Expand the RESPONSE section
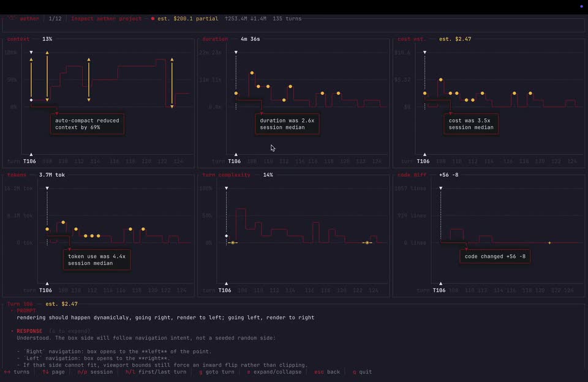The width and height of the screenshot is (588, 382). pyautogui.click(x=29, y=331)
